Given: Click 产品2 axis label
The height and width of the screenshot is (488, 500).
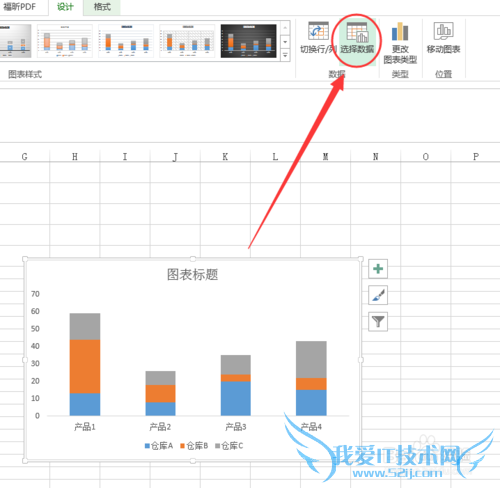Looking at the screenshot, I should pos(160,427).
